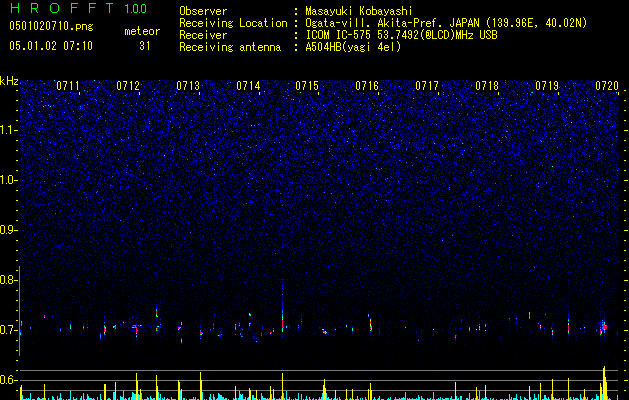
Task: Click time marker 0713
Action: [x=188, y=86]
